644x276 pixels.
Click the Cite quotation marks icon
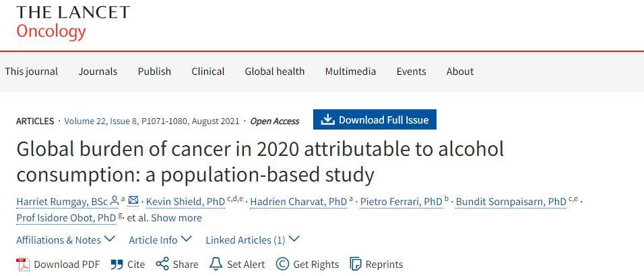117,264
